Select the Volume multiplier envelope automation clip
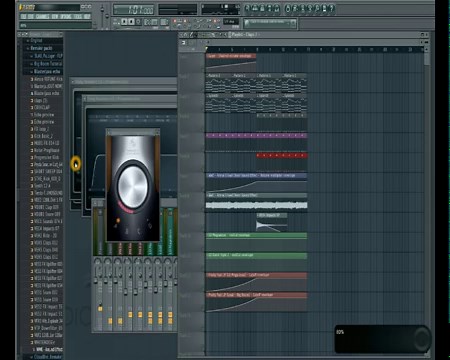 coord(256,182)
